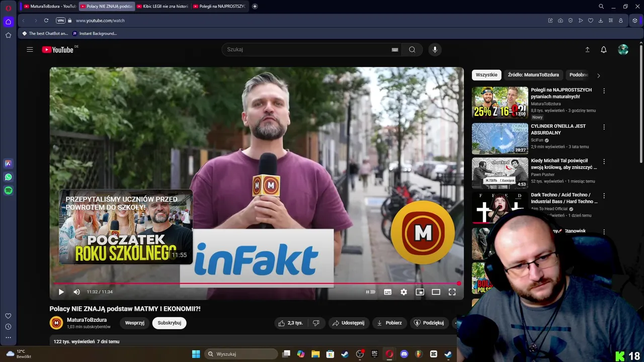Share video with Udostępnij button

coord(349,323)
